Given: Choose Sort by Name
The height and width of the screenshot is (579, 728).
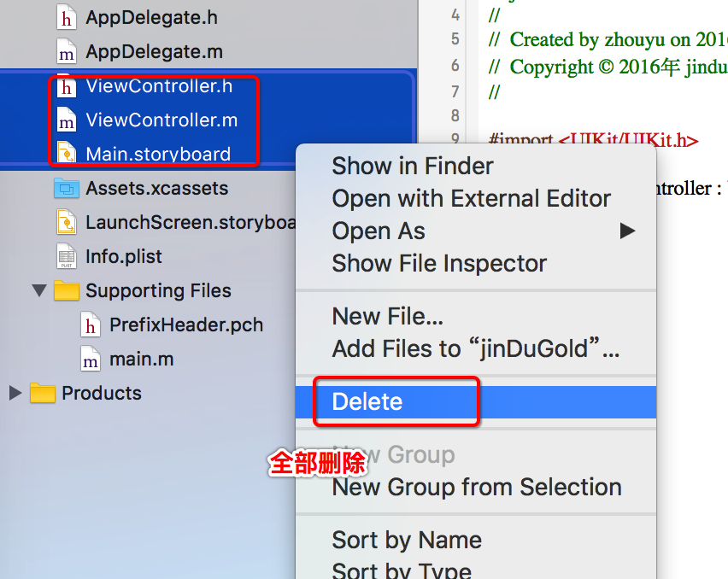Looking at the screenshot, I should point(407,540).
